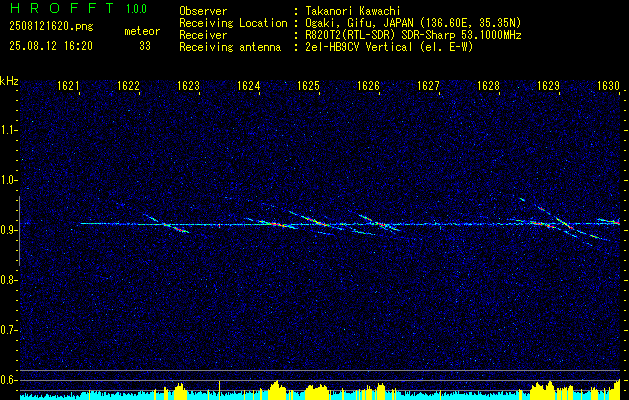Click the 0.9 frequency axis label
Image resolution: width=629 pixels, height=400 pixels.
coord(7,230)
